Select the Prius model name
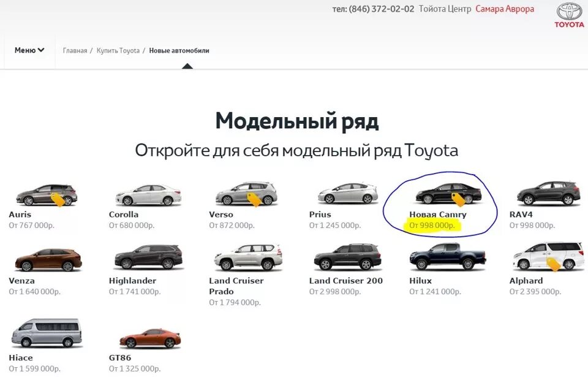This screenshot has height=377, width=588. (x=320, y=215)
